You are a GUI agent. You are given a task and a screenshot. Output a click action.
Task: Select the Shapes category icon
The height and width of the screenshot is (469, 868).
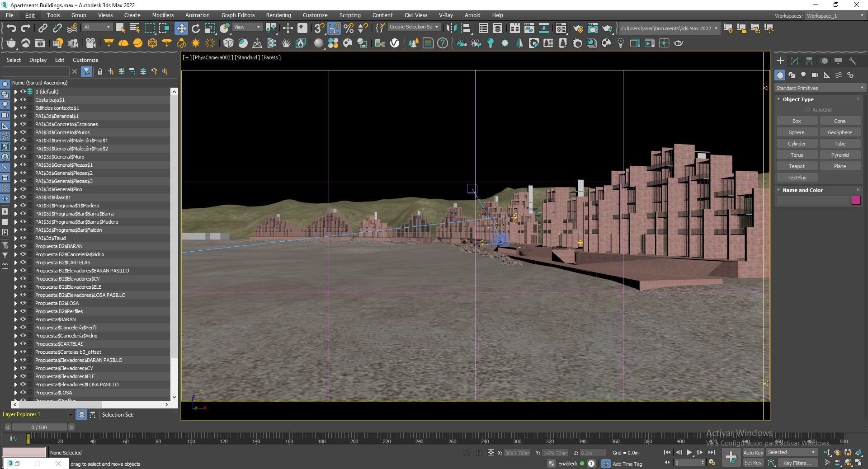(792, 75)
